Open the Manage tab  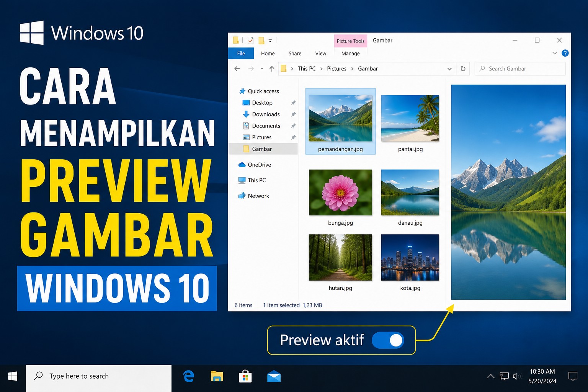tap(351, 53)
